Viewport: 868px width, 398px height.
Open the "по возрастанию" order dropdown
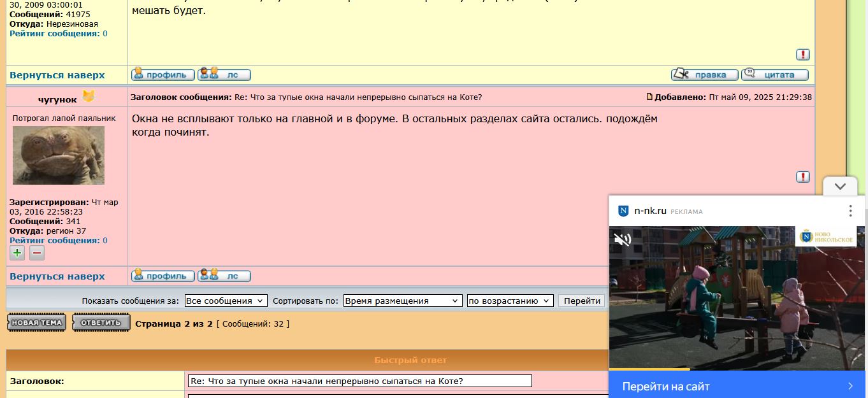(x=510, y=301)
